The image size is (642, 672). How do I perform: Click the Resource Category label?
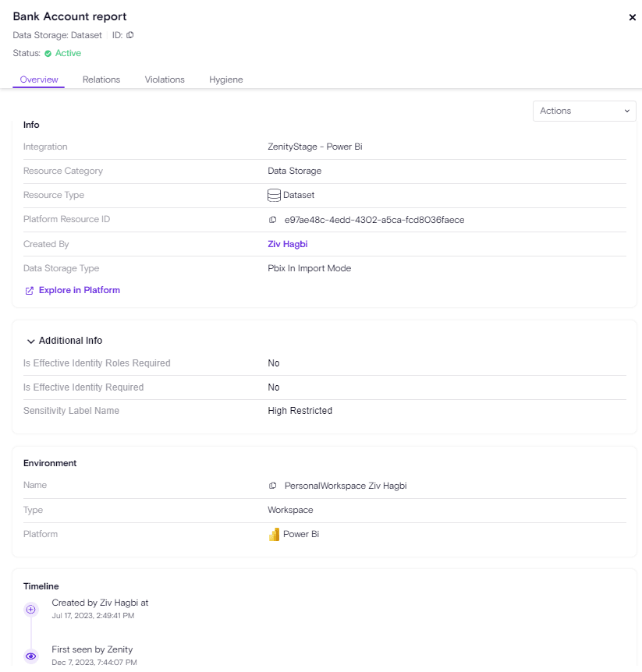click(63, 171)
